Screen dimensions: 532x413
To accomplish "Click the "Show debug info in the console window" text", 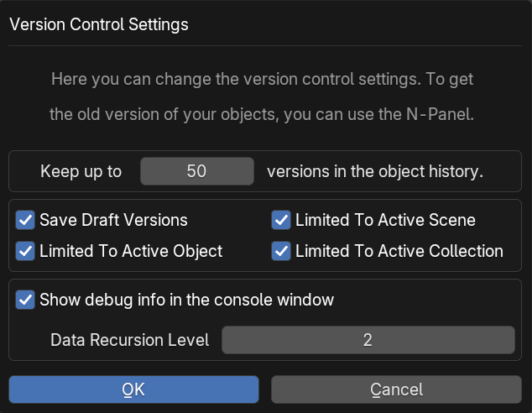I will click(186, 300).
